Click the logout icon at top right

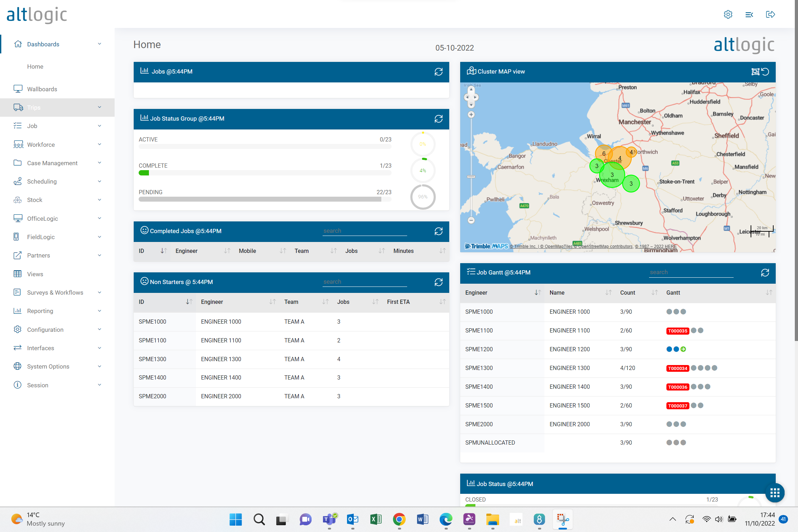(770, 15)
